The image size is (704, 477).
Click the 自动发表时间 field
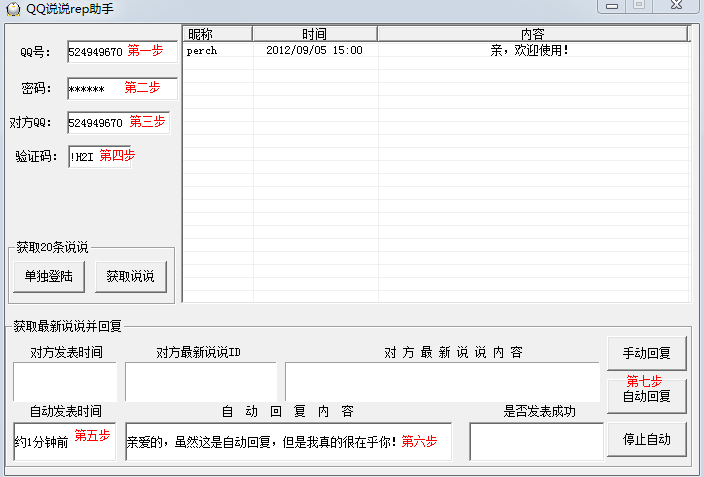pos(65,442)
